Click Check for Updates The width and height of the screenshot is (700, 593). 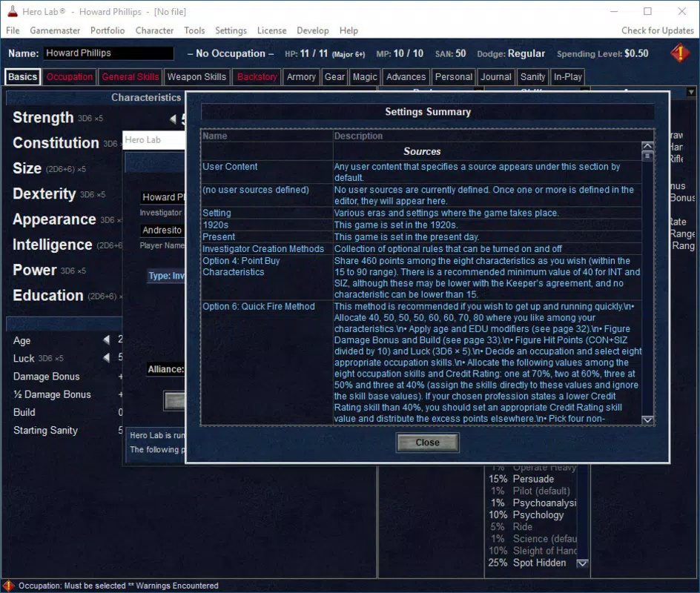click(x=657, y=30)
